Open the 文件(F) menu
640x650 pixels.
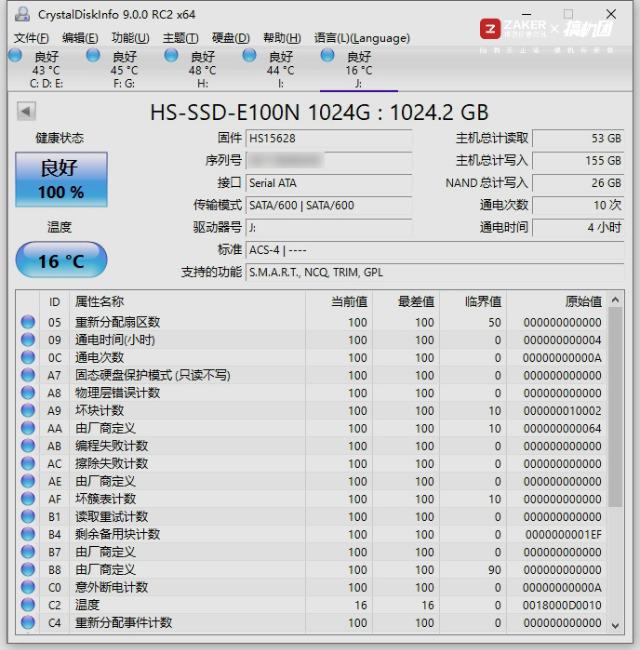click(32, 38)
